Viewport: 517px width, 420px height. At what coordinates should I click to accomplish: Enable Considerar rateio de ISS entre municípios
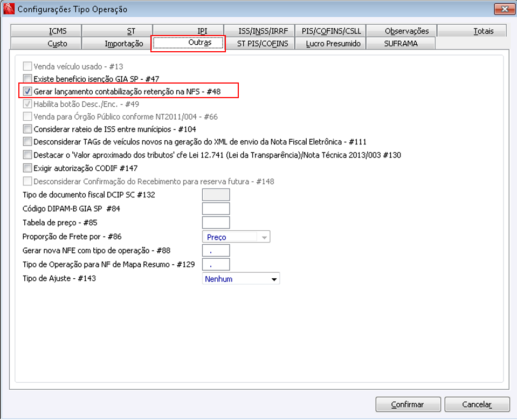tap(27, 129)
